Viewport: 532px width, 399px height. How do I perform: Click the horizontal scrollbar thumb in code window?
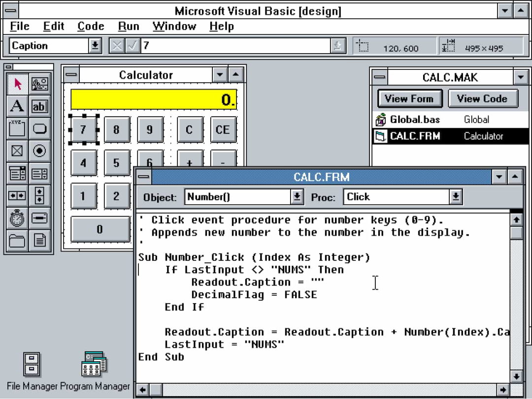point(156,390)
